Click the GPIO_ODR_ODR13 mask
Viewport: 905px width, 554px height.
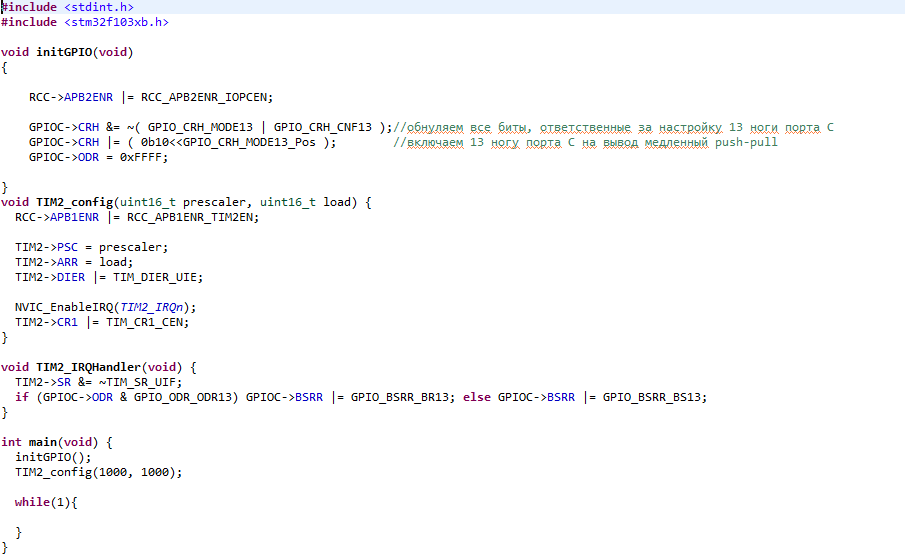(x=183, y=397)
